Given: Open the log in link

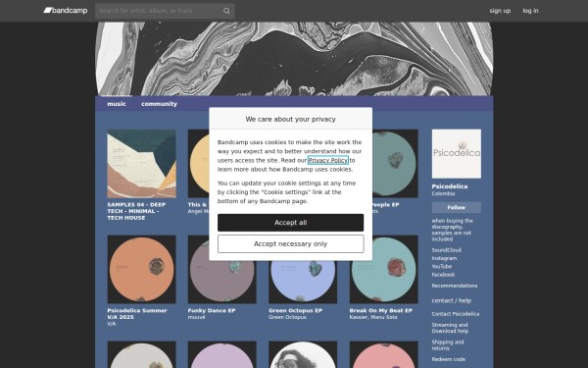Looking at the screenshot, I should click(530, 11).
